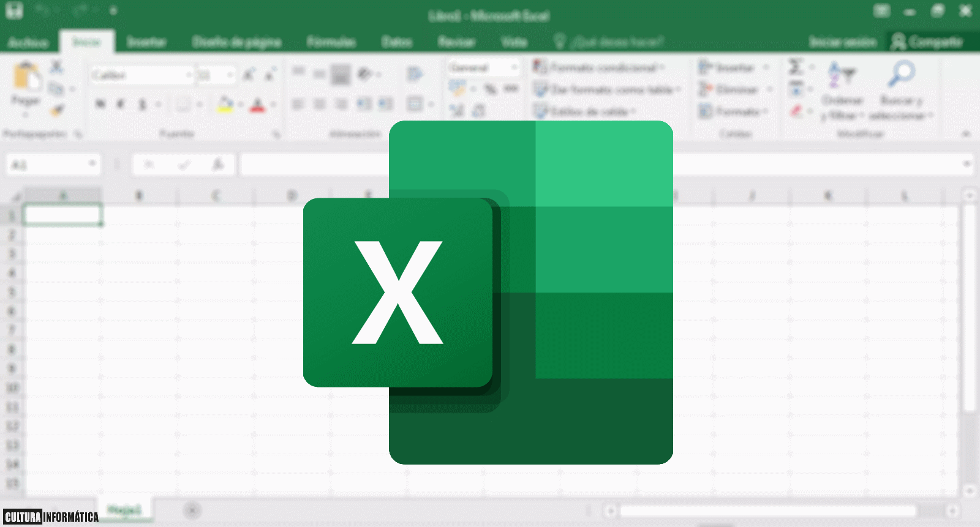Click the decrease font size icon
Screen dimensions: 980x527
270,75
